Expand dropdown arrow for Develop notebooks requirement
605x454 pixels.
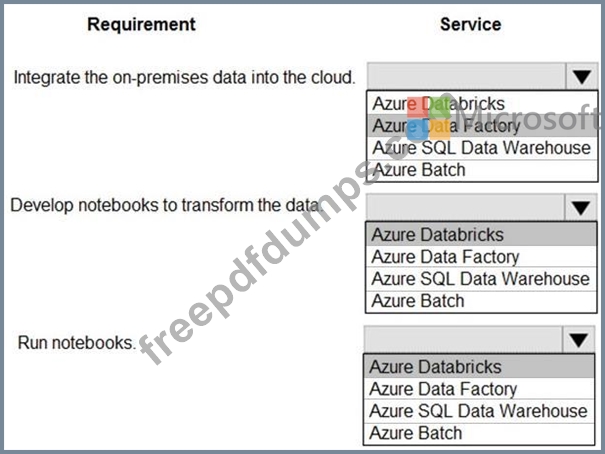point(581,208)
